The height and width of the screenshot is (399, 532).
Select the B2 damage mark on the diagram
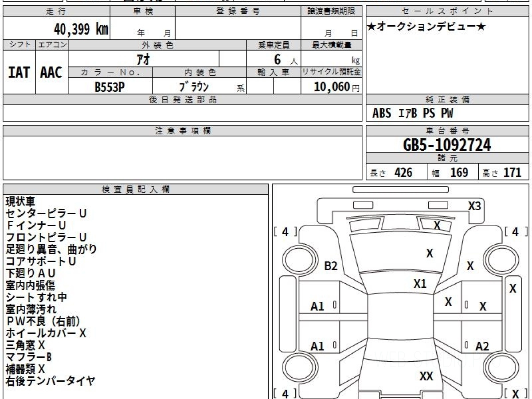pos(331,266)
